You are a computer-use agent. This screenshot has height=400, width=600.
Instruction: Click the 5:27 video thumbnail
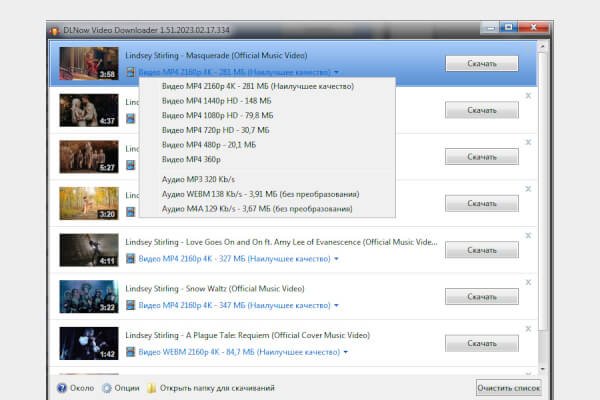89,157
